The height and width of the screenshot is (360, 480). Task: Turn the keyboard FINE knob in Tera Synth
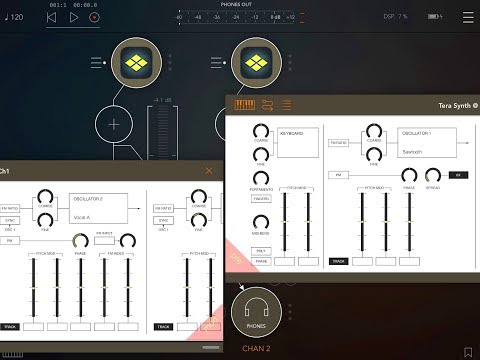(261, 155)
